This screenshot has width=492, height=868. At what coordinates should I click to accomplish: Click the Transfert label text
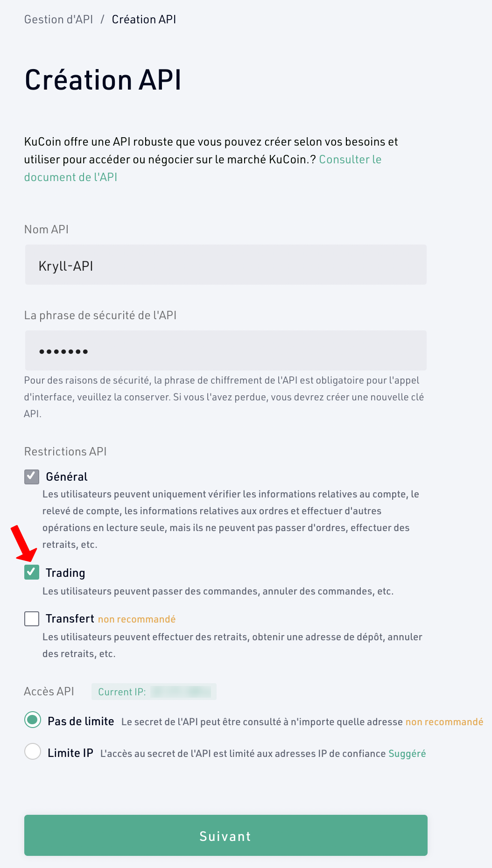click(x=70, y=619)
